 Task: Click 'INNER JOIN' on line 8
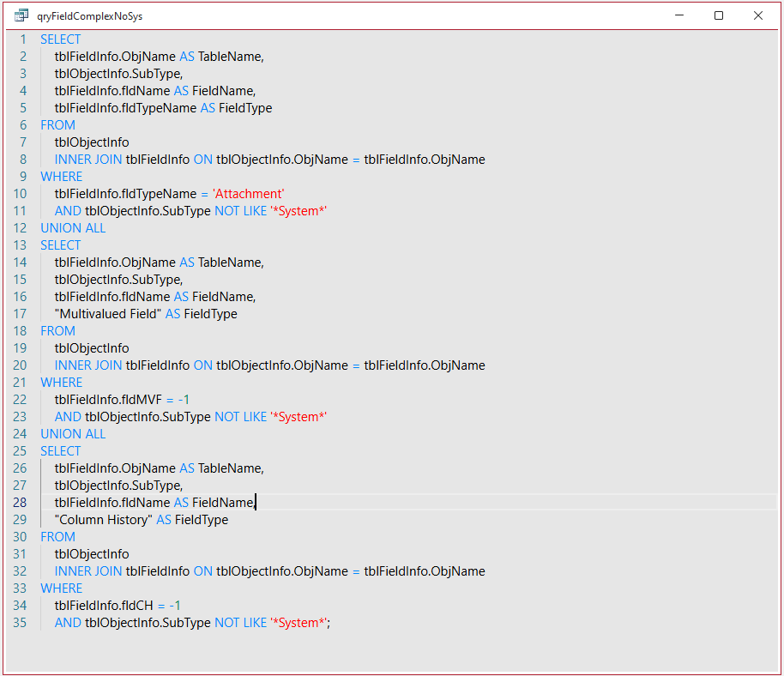coord(88,160)
